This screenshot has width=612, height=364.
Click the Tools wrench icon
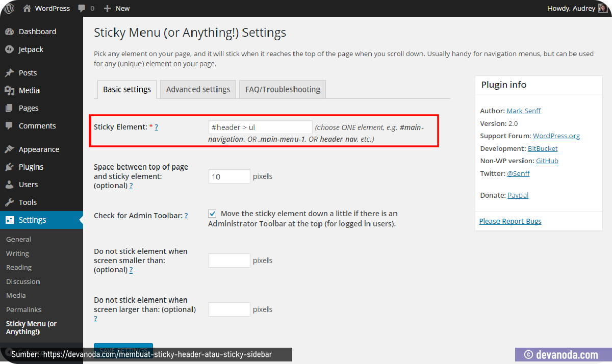click(x=9, y=202)
